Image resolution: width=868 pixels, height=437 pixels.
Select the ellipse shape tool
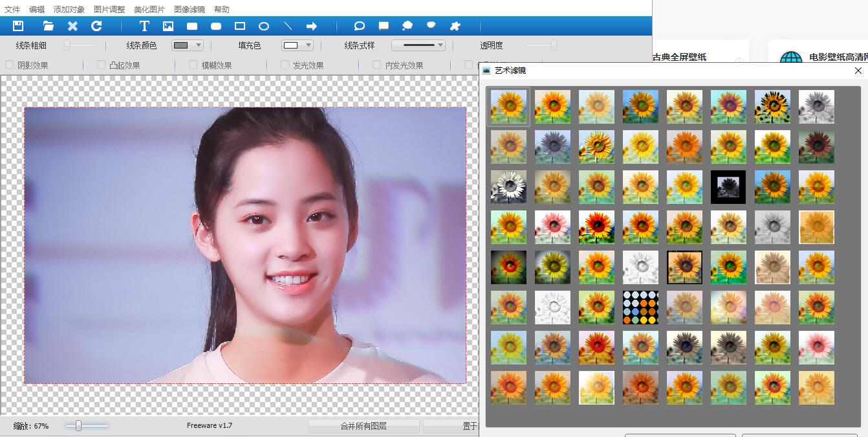(263, 26)
